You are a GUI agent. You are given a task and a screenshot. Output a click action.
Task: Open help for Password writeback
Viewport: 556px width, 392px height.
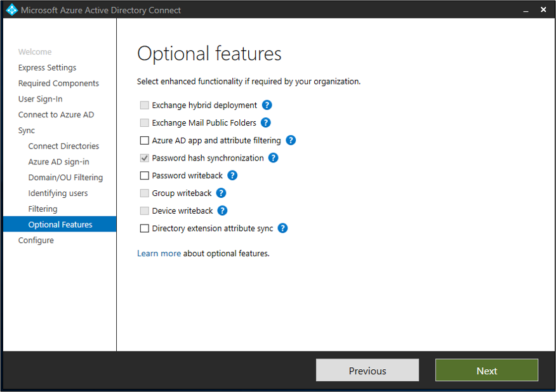(232, 175)
